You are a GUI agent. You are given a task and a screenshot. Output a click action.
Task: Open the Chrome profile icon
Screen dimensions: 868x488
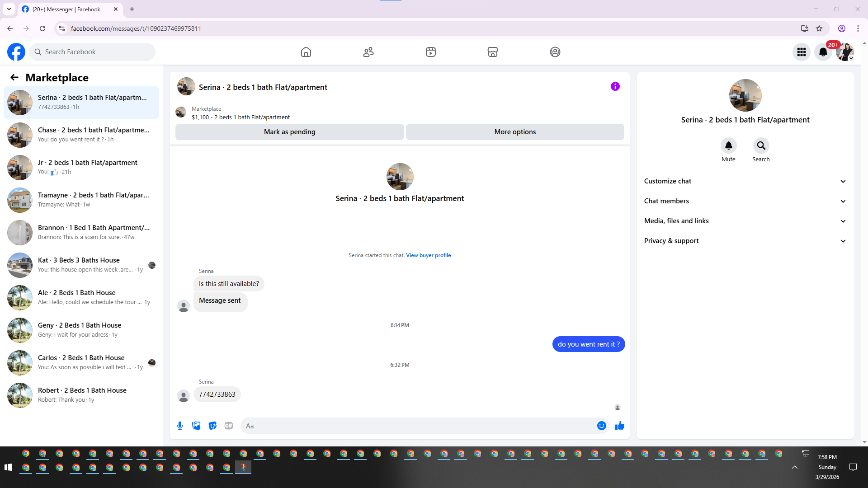(x=842, y=28)
